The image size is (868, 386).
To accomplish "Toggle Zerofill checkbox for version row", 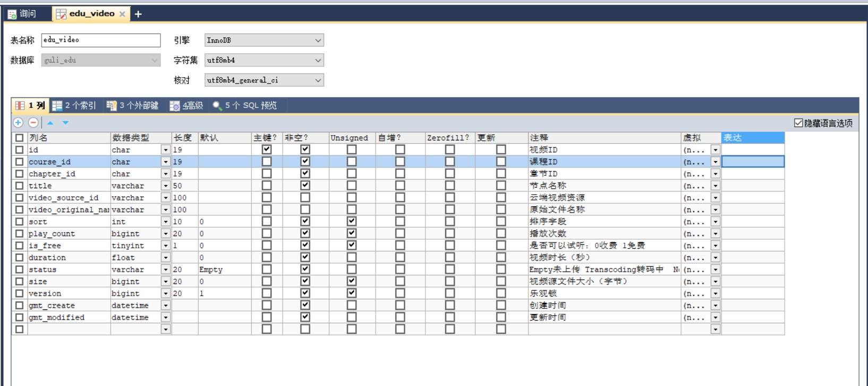I will (450, 293).
